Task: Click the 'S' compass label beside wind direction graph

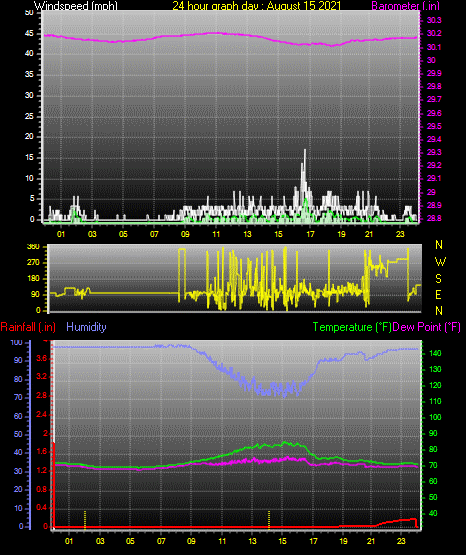Action: click(438, 279)
